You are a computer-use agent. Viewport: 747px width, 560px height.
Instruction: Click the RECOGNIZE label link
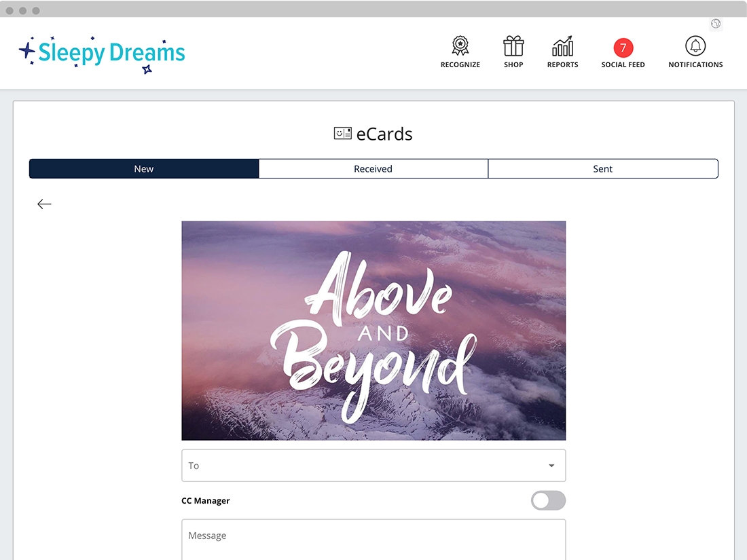(460, 64)
